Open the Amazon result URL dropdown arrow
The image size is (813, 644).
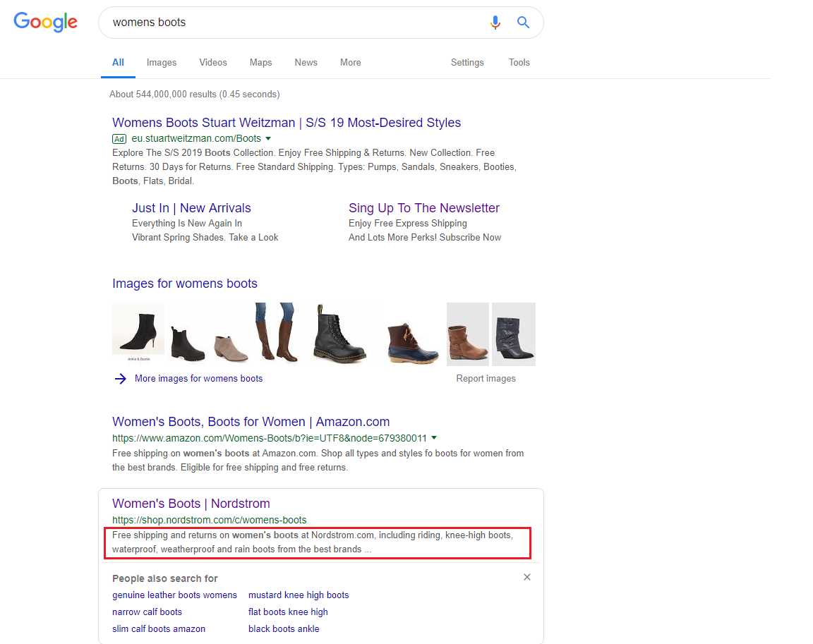point(434,438)
